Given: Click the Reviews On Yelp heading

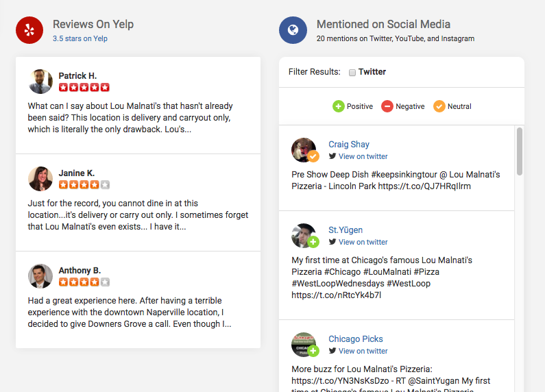Looking at the screenshot, I should [x=93, y=24].
